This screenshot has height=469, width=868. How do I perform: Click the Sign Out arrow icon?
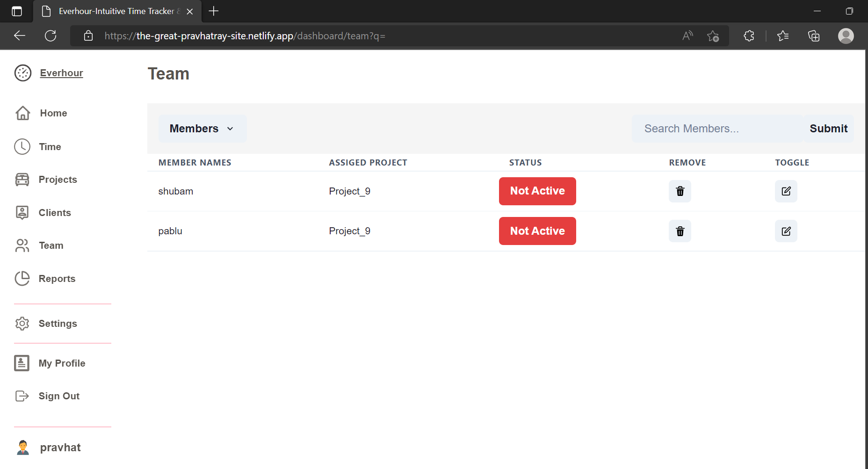(x=22, y=396)
